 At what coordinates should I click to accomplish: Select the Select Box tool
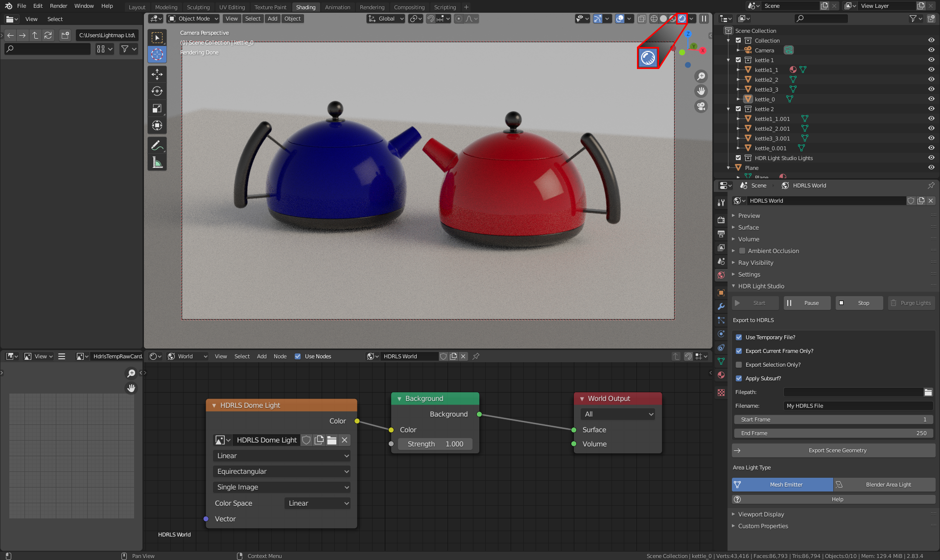coord(157,38)
